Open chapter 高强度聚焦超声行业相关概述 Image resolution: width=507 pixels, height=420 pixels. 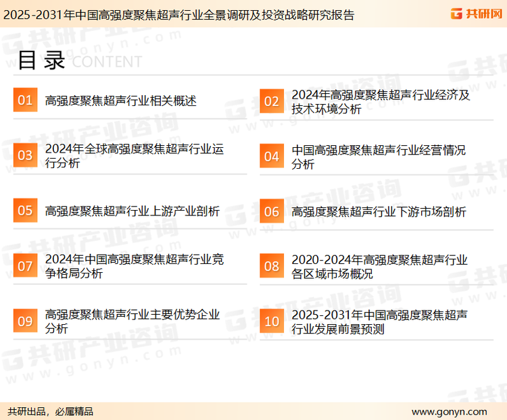pyautogui.click(x=120, y=101)
